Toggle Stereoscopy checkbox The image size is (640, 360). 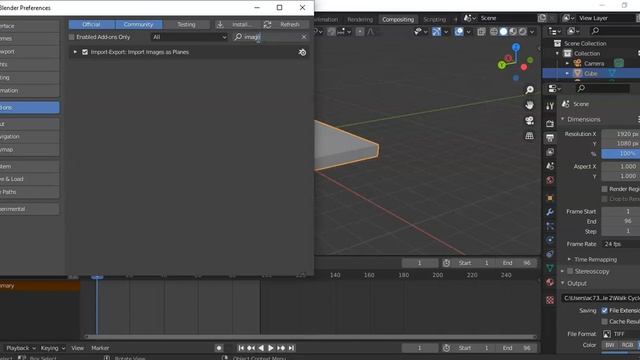click(570, 271)
